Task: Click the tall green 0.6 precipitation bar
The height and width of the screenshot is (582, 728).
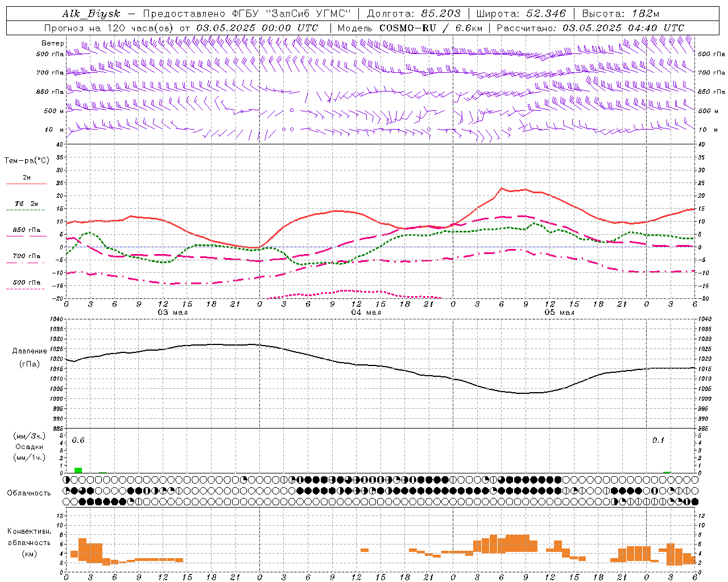Action: point(78,470)
